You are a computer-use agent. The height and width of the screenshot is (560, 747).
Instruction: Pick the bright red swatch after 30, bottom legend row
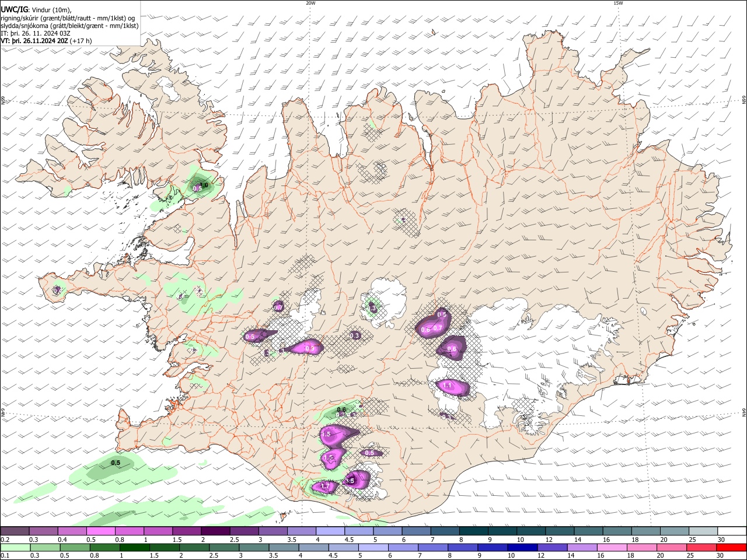point(731,548)
